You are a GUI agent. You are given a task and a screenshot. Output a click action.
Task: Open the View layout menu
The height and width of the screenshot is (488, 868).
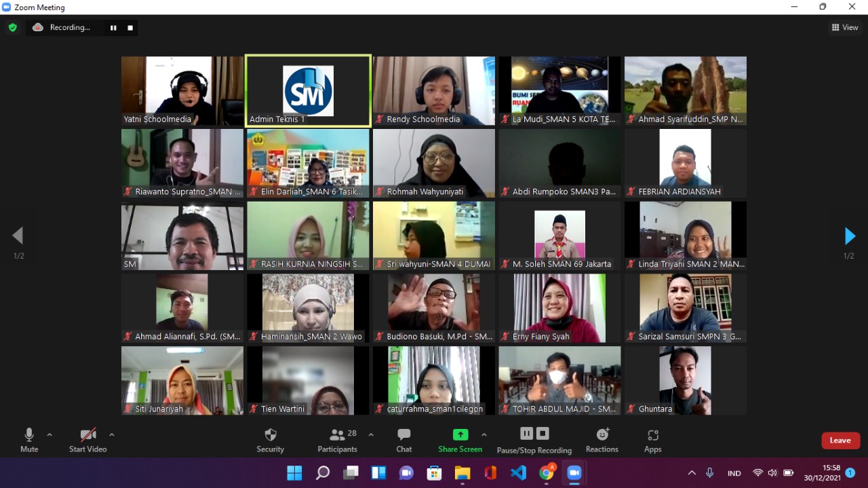click(845, 28)
